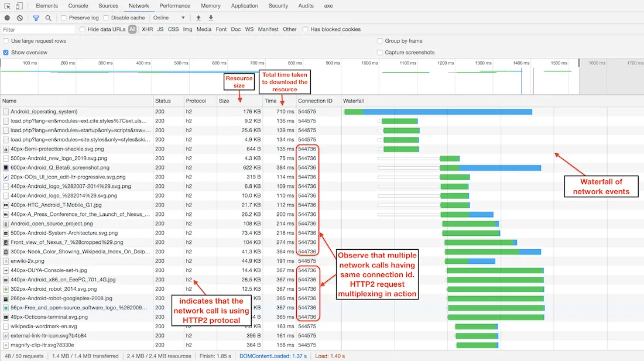Image resolution: width=644 pixels, height=361 pixels.
Task: Open the Performance tab
Action: tap(174, 6)
